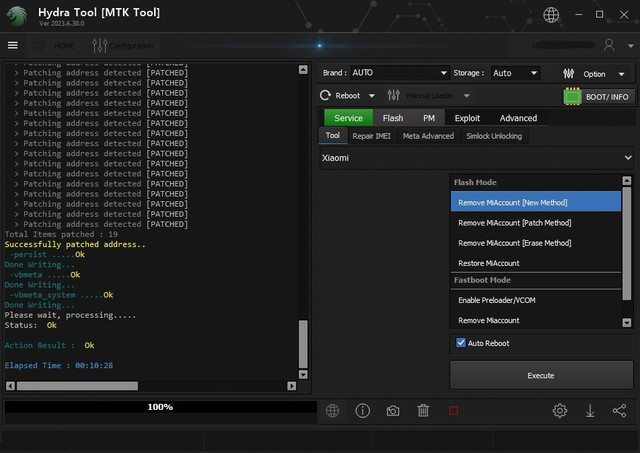Open the Simlock Unlocking sub-tab
This screenshot has width=640, height=453.
494,136
